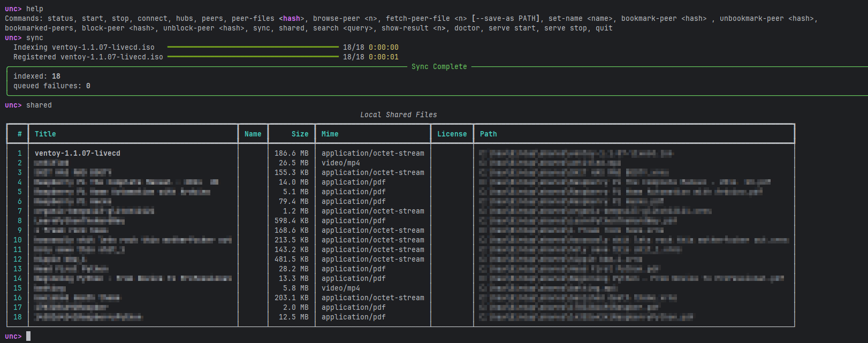The image size is (868, 343).
Task: Click the Registered progress bar
Action: click(253, 57)
